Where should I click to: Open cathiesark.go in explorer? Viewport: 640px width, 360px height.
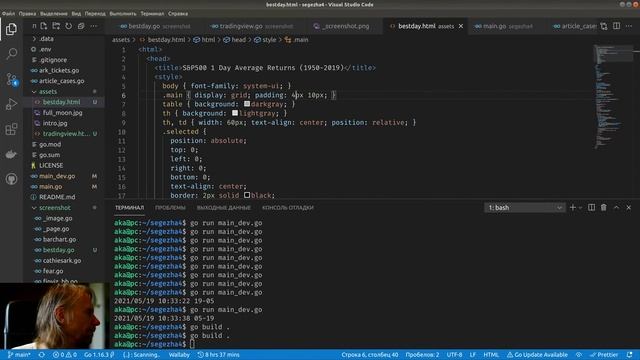(62, 260)
